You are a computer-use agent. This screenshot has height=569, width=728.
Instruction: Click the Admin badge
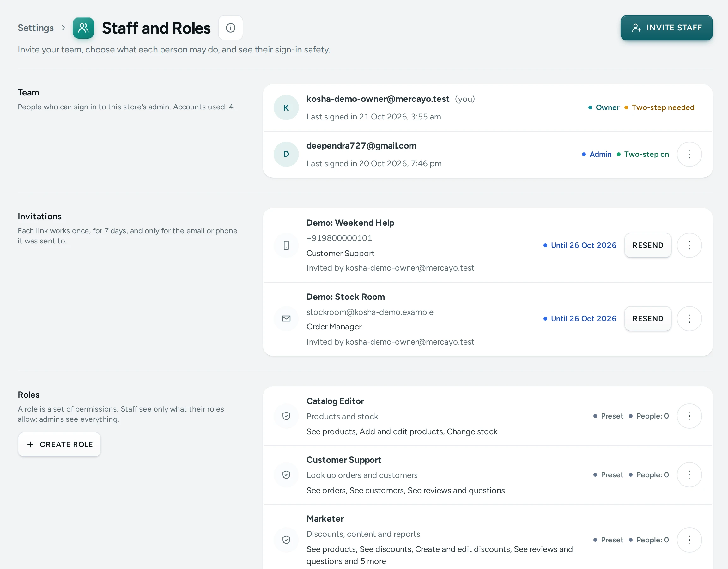point(597,154)
